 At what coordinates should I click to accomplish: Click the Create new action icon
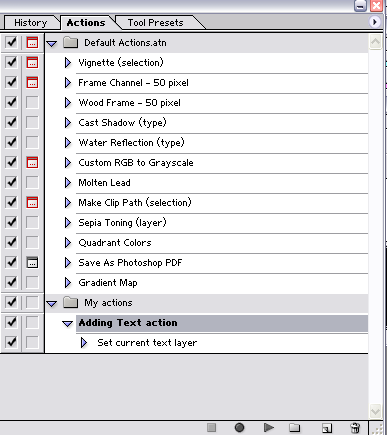coord(327,428)
